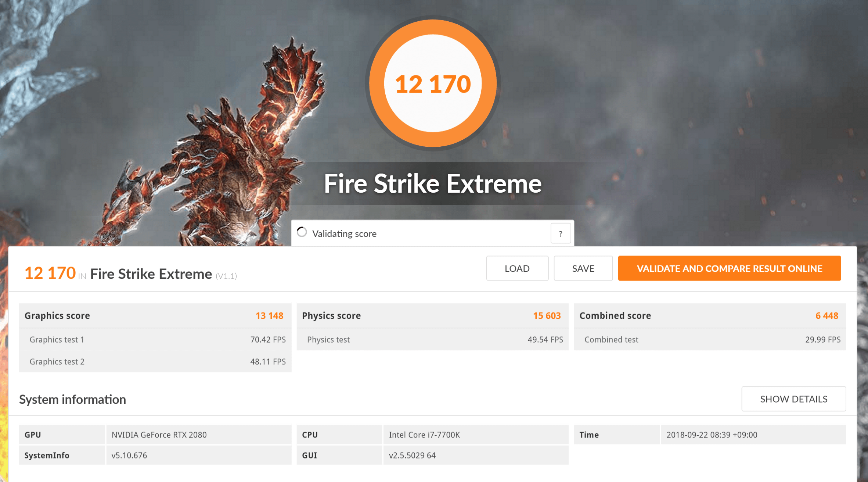Click the (V1.1) version label
The image size is (868, 482).
tap(226, 276)
